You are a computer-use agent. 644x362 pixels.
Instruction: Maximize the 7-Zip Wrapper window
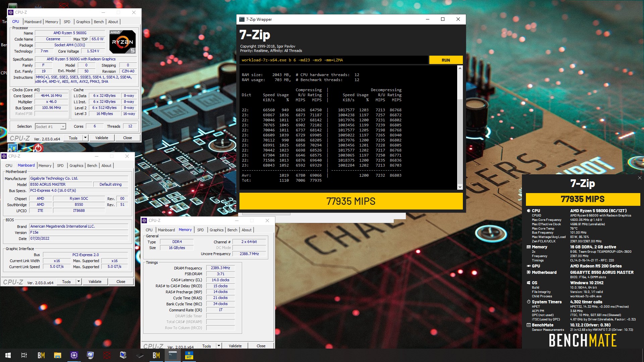tap(443, 19)
